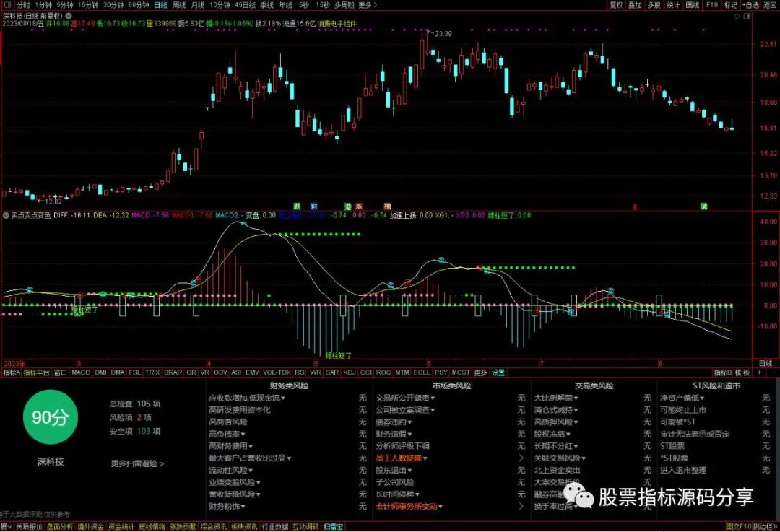Click 日线 label at chart bottom-right
This screenshot has height=532, width=780.
point(765,364)
